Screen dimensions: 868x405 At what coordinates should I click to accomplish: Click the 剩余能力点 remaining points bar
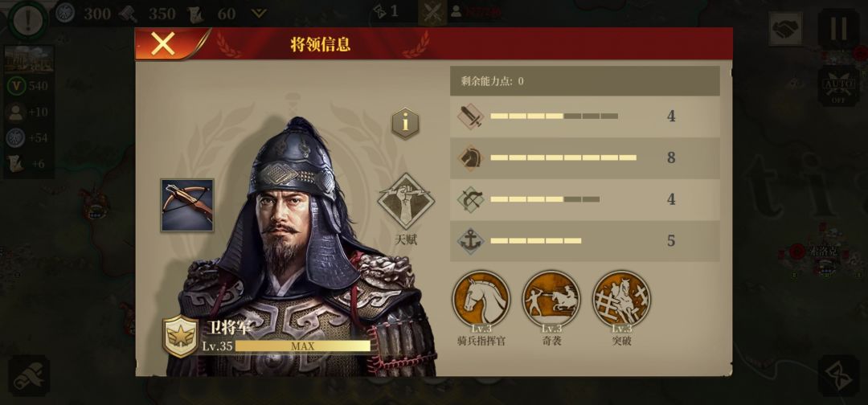584,81
